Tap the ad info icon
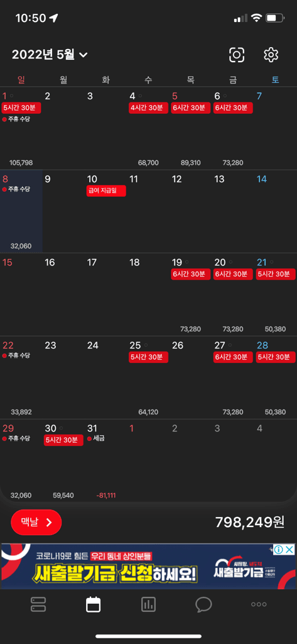Screen dimensions: 297x644 pos(279,550)
